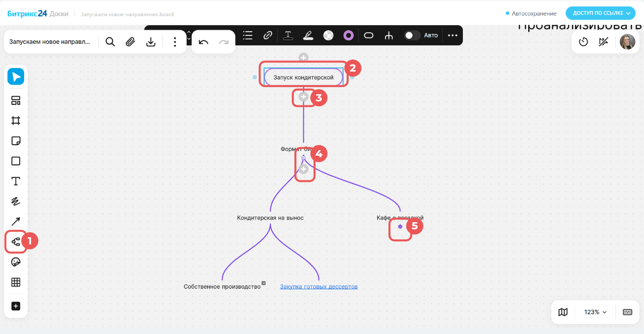Click the search magnifier icon
Viewport: 644px width, 334px height.
[110, 42]
